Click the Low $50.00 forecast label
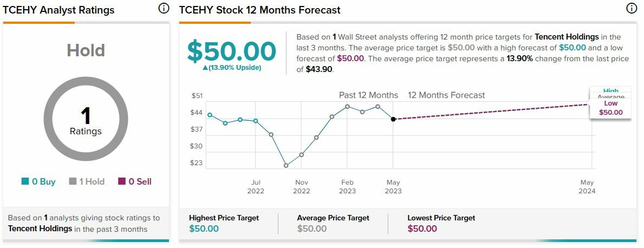 point(610,108)
